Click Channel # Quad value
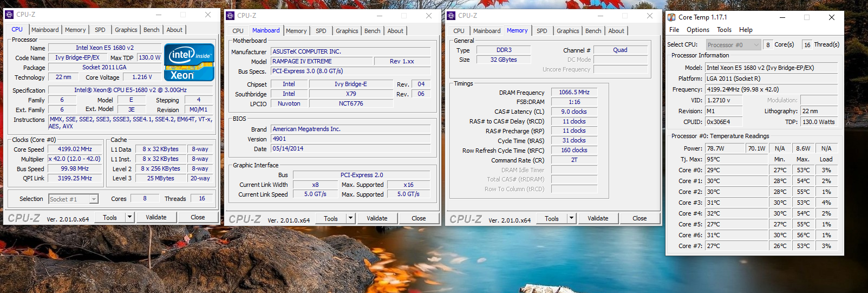The width and height of the screenshot is (868, 293). coord(621,50)
